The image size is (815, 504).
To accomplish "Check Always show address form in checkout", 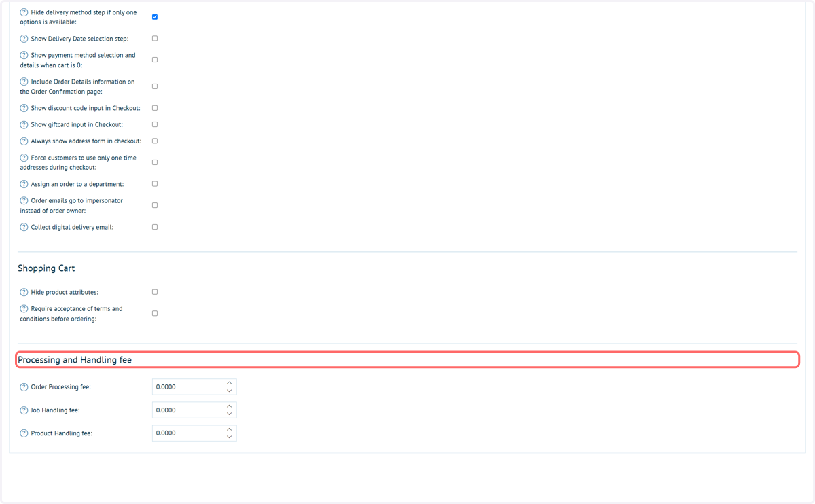I will pyautogui.click(x=155, y=141).
